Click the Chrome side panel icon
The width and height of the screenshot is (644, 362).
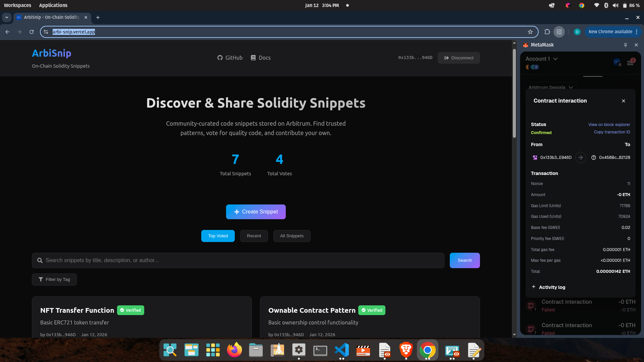pos(559,32)
